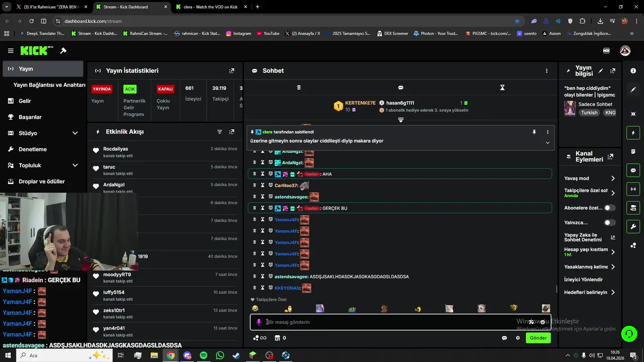The height and width of the screenshot is (362, 644).
Task: Click the moderator sword icon next to Kick logo
Action: [63, 51]
